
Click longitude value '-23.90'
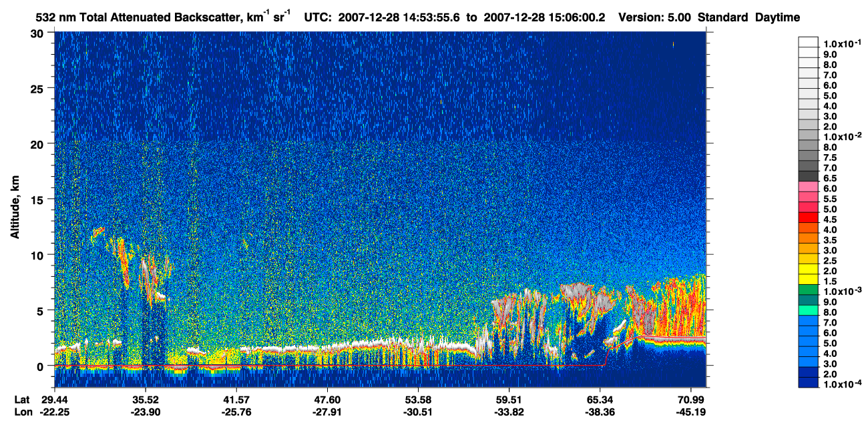(145, 412)
